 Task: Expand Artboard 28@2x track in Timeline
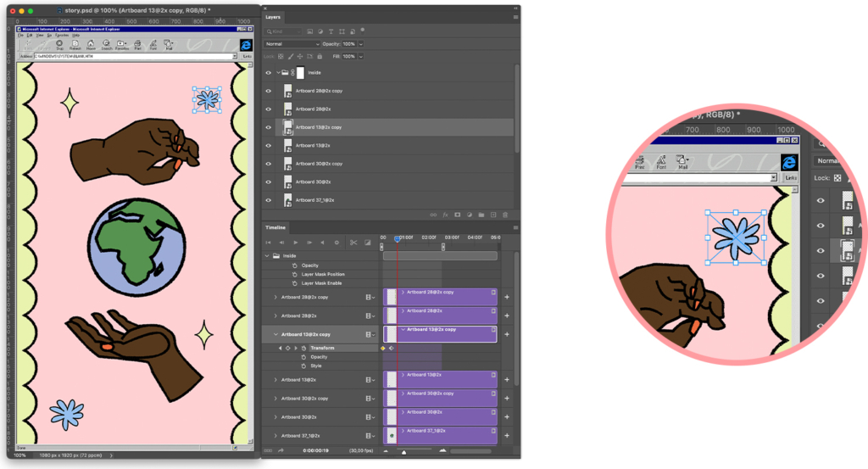275,315
